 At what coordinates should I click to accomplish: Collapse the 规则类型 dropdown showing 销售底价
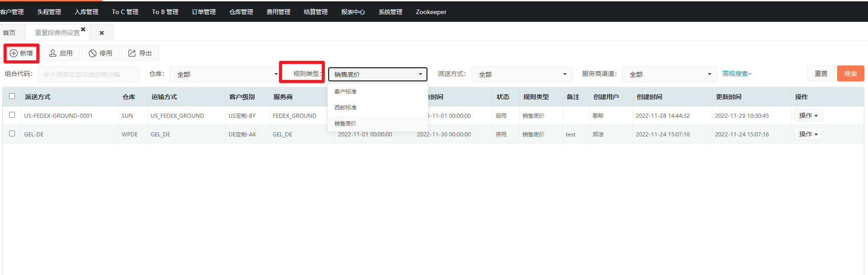[x=378, y=74]
